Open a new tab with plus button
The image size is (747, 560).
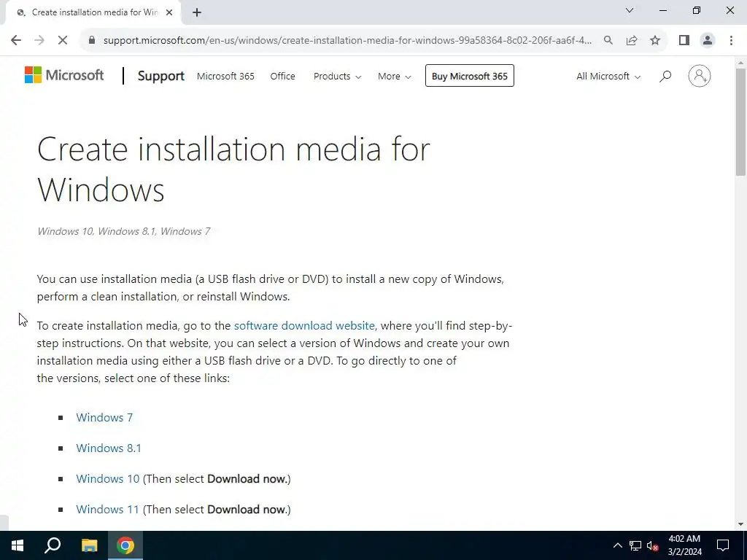pyautogui.click(x=197, y=12)
